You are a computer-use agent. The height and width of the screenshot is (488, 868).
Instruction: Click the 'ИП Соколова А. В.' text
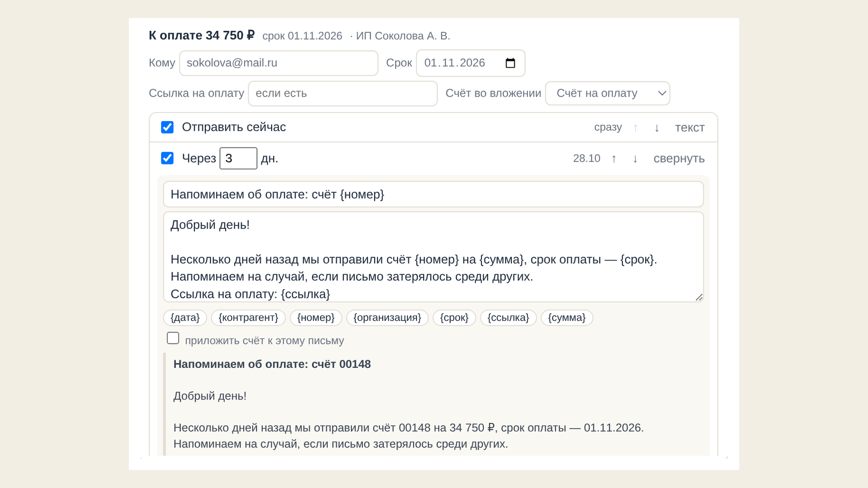coord(403,36)
